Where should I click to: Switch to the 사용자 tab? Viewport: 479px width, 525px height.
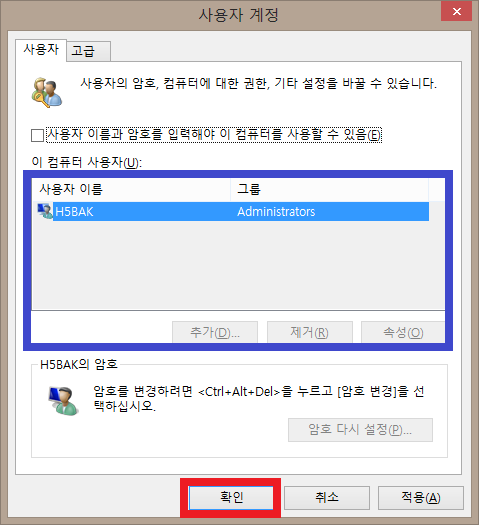pos(41,50)
